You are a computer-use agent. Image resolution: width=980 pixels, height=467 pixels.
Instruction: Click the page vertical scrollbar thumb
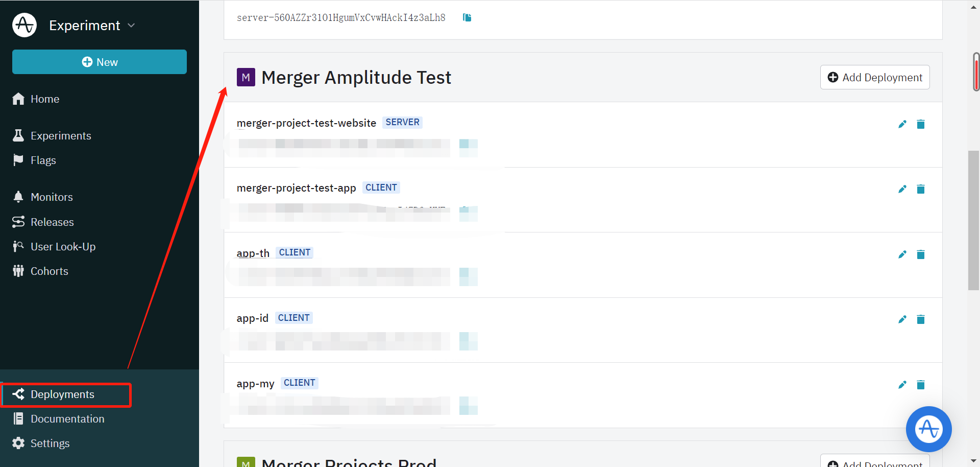point(974,221)
